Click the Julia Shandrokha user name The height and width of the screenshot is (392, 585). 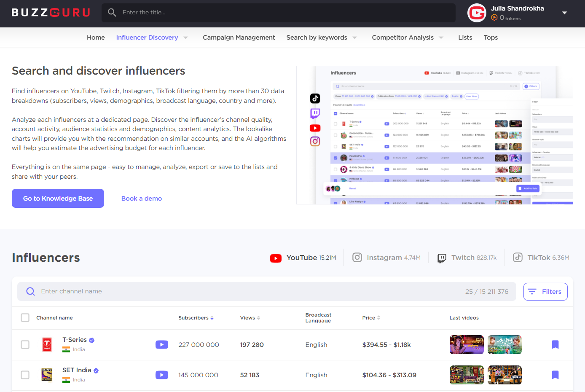tap(517, 8)
